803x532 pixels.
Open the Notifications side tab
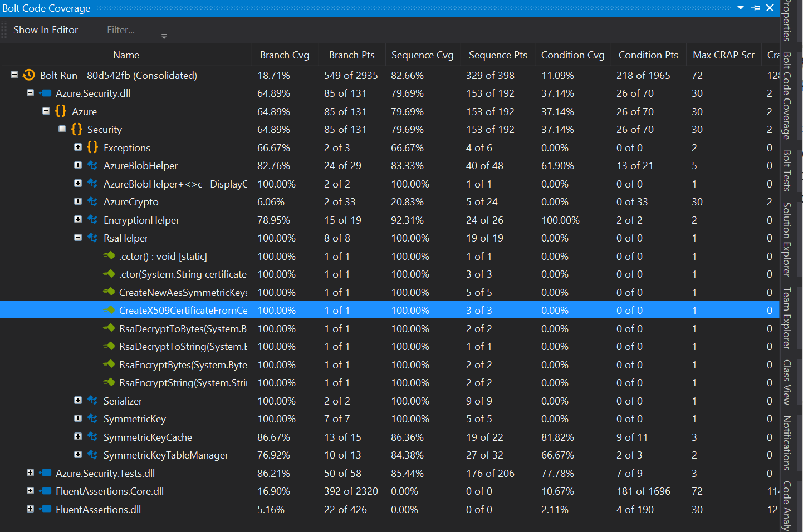(786, 443)
